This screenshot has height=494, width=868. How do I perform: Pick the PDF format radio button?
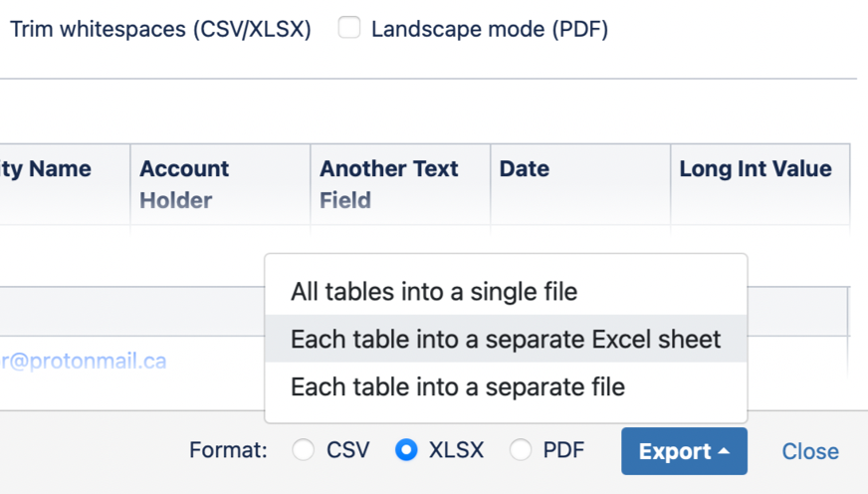click(x=521, y=450)
